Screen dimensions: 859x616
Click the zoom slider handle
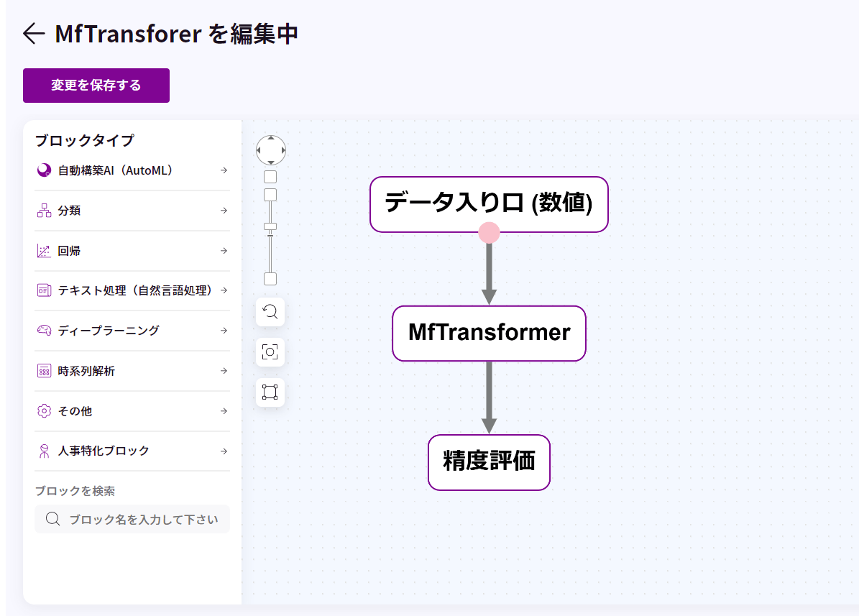[270, 227]
